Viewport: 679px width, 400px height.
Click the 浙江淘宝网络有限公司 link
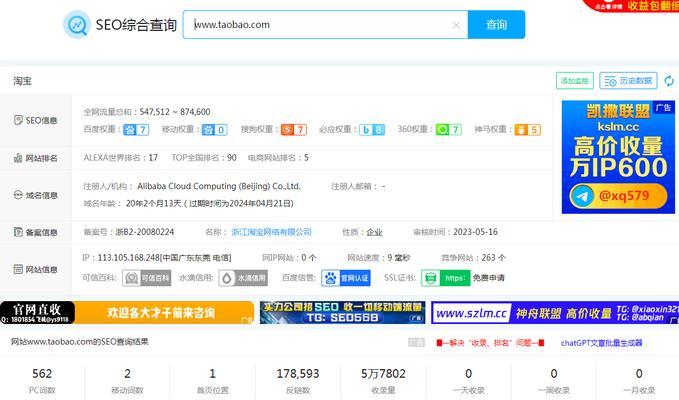click(x=272, y=232)
